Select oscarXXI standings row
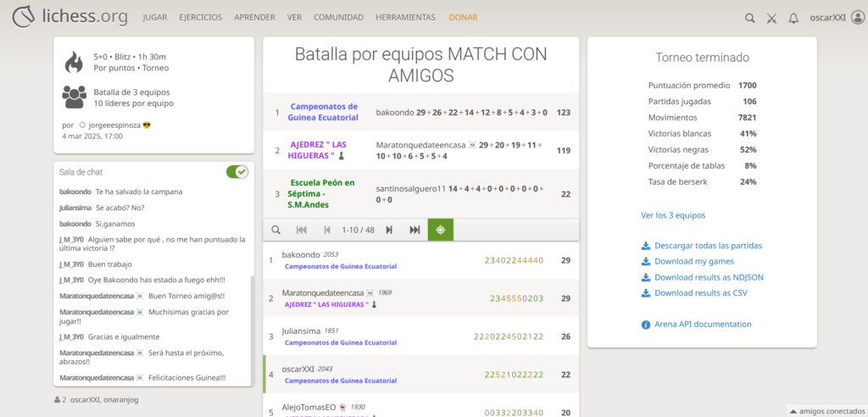This screenshot has width=868, height=417. coord(420,375)
